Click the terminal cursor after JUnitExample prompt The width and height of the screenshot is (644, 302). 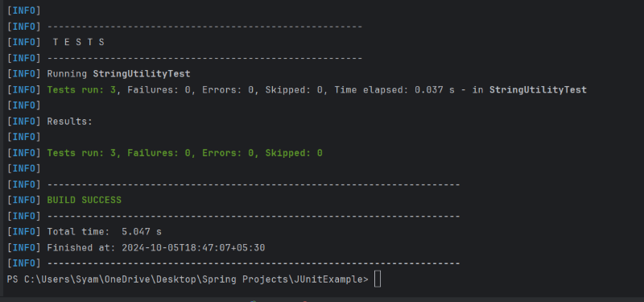[x=378, y=279]
